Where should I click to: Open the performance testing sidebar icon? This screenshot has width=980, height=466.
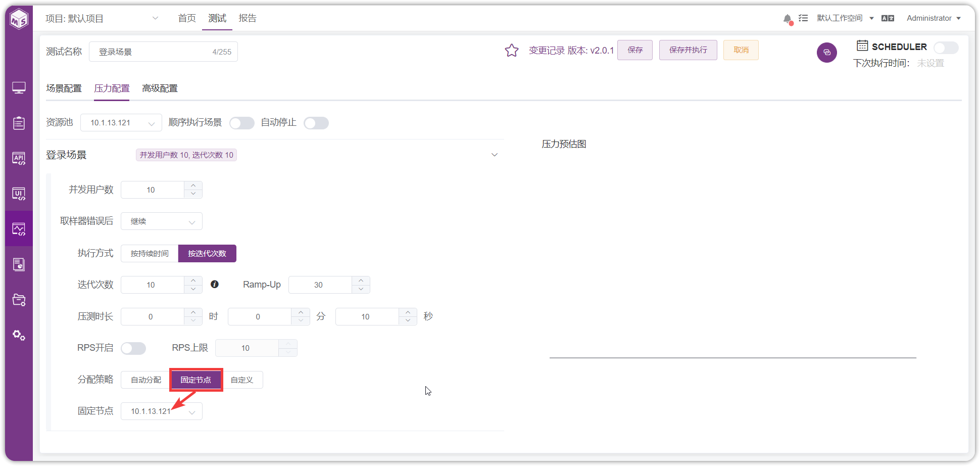[19, 229]
